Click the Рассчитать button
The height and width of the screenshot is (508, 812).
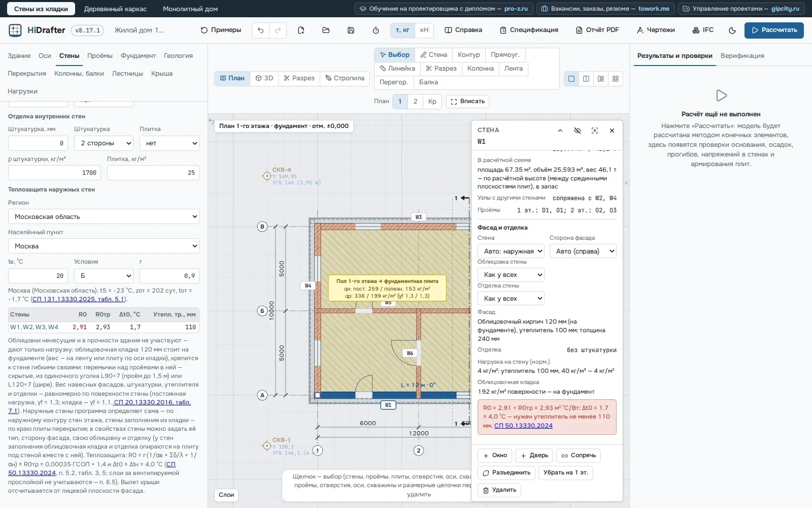774,30
